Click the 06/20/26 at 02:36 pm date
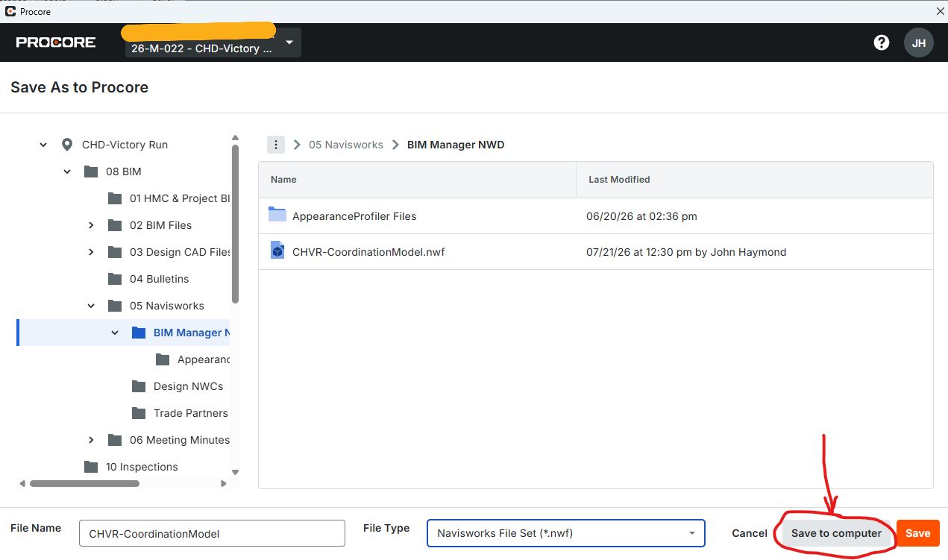The height and width of the screenshot is (560, 948). click(x=642, y=216)
